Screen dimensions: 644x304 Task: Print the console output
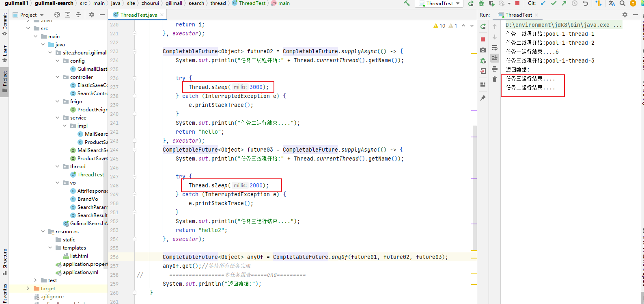495,69
